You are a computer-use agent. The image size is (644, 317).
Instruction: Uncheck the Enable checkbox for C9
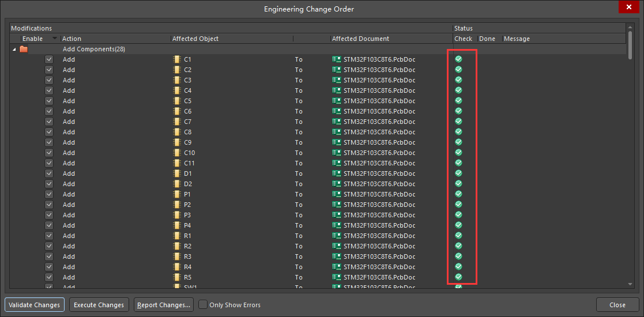49,142
